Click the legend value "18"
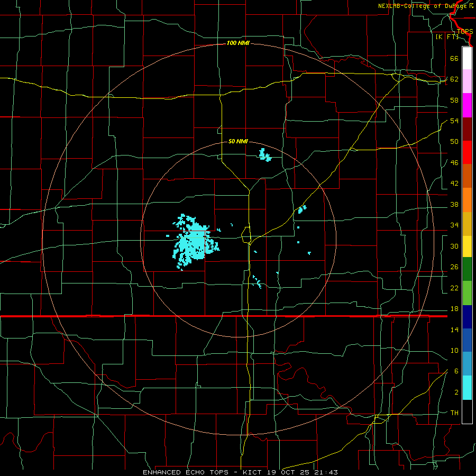Image resolution: width=476 pixels, height=476 pixels. pyautogui.click(x=454, y=309)
